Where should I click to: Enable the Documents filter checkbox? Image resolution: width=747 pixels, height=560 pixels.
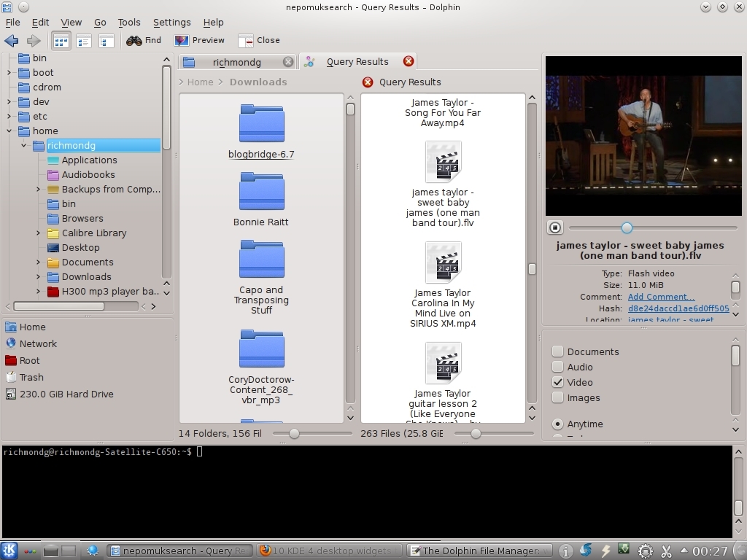(558, 351)
